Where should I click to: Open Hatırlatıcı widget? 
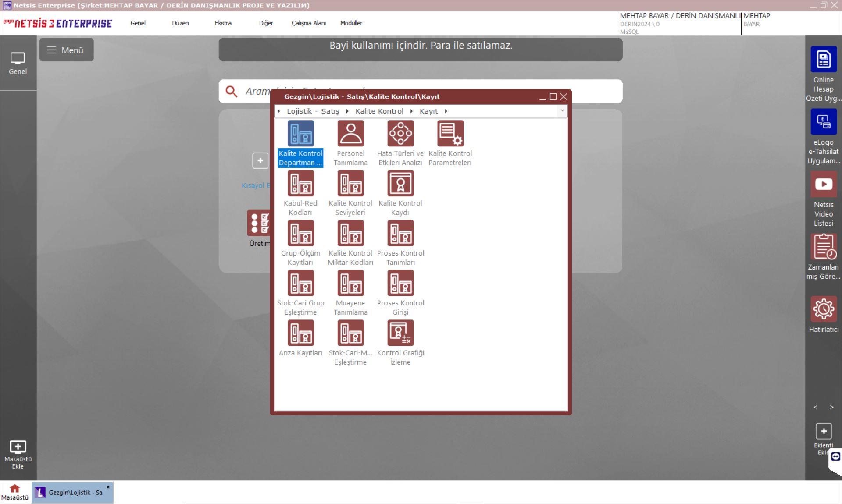824,309
